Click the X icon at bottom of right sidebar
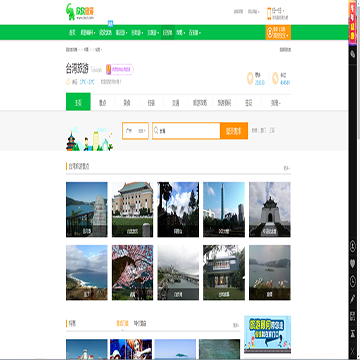Viewport: 360px width, 360px height. 353,351
